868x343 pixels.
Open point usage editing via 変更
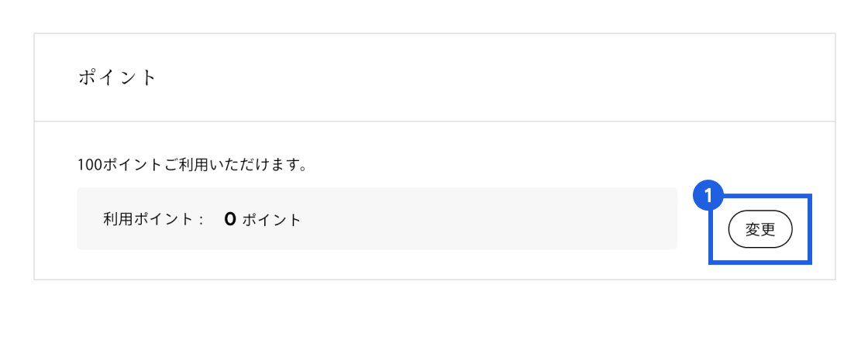click(x=759, y=229)
